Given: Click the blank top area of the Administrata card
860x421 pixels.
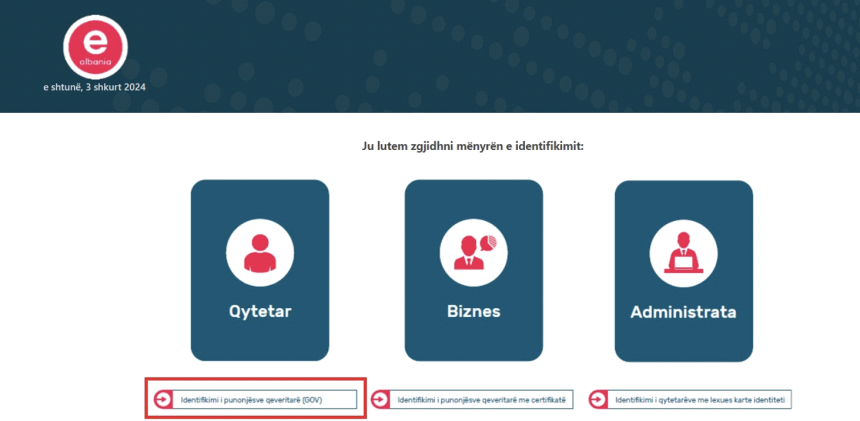Looking at the screenshot, I should point(683,195).
